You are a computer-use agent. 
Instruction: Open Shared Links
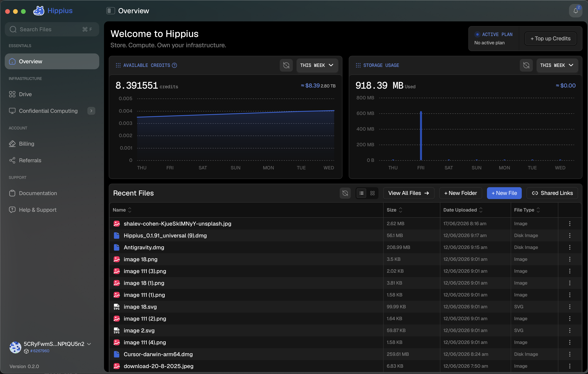coord(552,193)
